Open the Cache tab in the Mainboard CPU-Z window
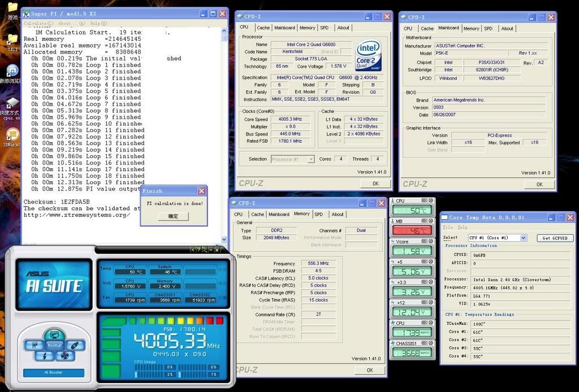The image size is (579, 392). 427,28
